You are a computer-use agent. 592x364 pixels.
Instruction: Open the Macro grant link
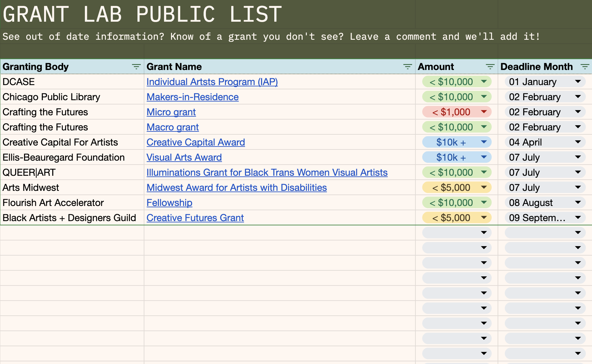[x=172, y=127]
